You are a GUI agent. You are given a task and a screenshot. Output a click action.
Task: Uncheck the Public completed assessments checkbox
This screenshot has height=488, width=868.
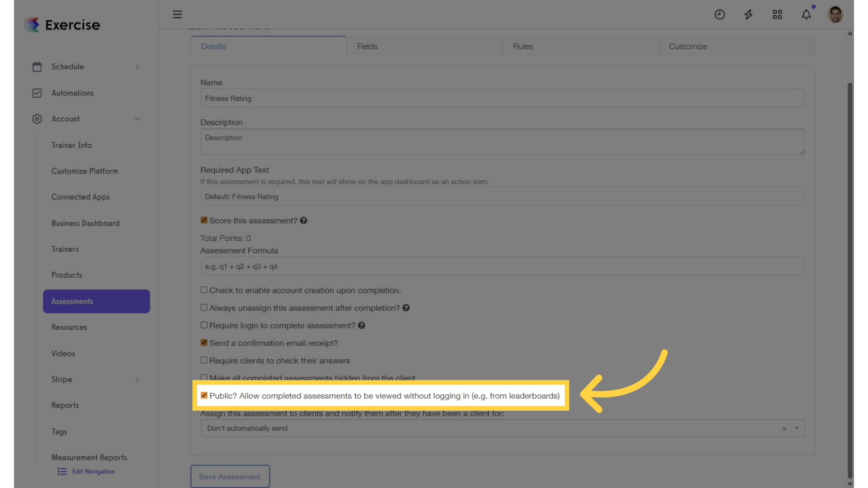point(204,395)
